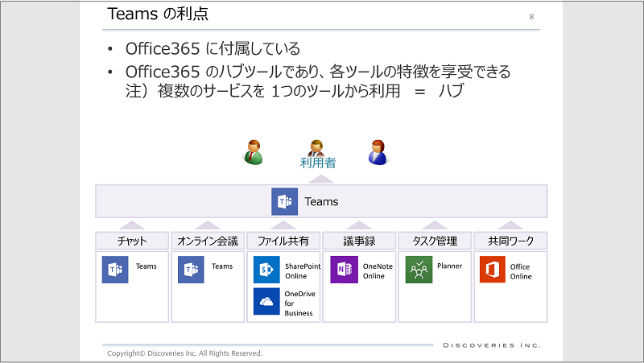Click the Planner text label

[449, 266]
